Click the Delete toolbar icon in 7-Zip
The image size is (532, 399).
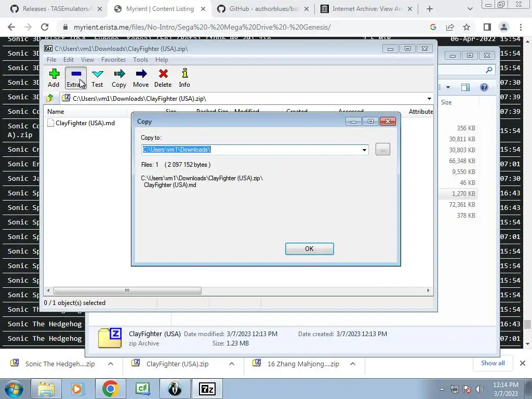point(163,78)
